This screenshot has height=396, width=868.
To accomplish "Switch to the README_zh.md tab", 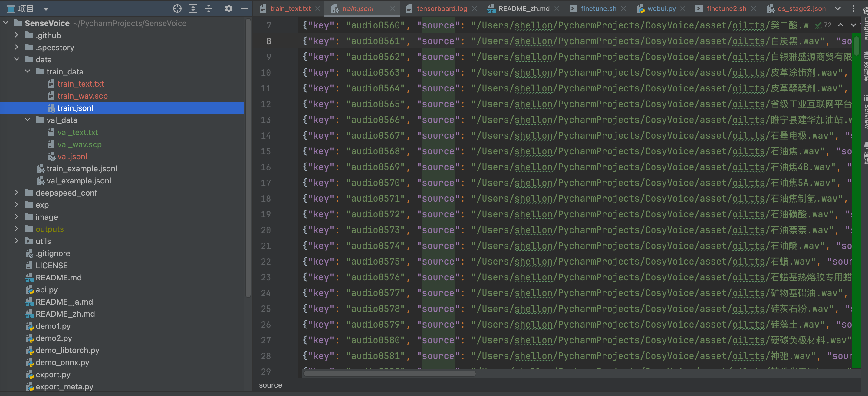I will pyautogui.click(x=524, y=8).
